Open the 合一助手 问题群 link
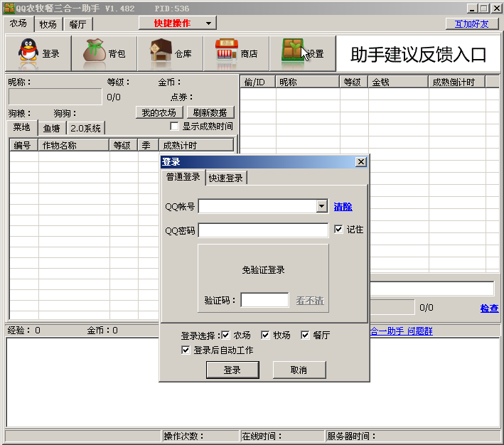 pyautogui.click(x=401, y=331)
